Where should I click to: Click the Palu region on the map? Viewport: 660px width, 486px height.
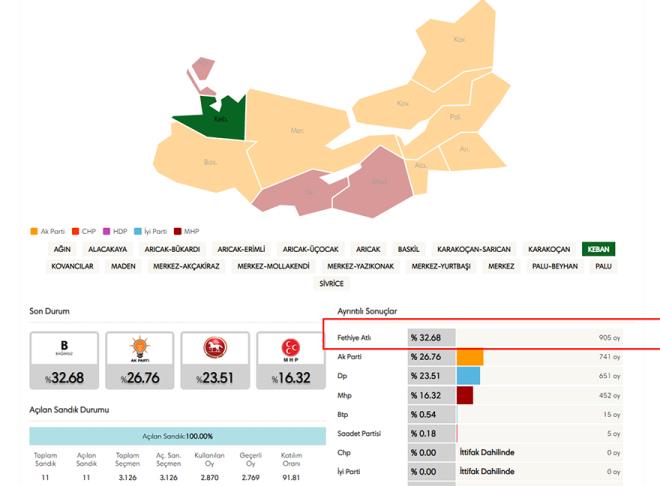pyautogui.click(x=455, y=117)
